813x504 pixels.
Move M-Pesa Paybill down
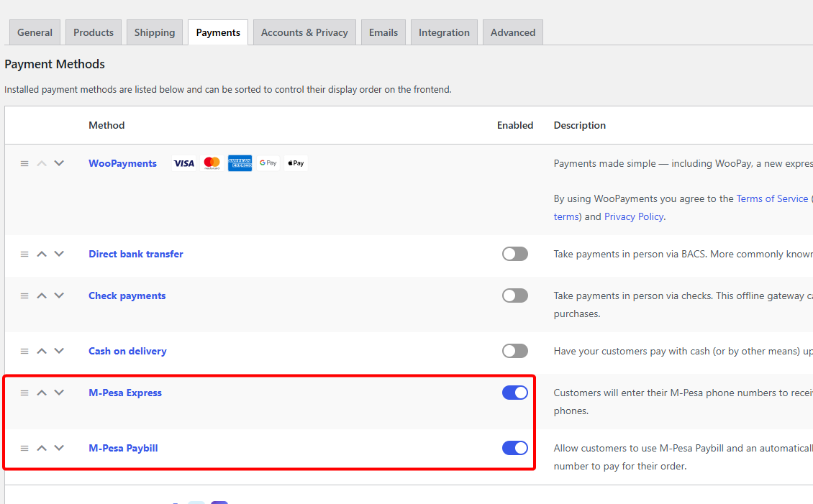point(59,448)
